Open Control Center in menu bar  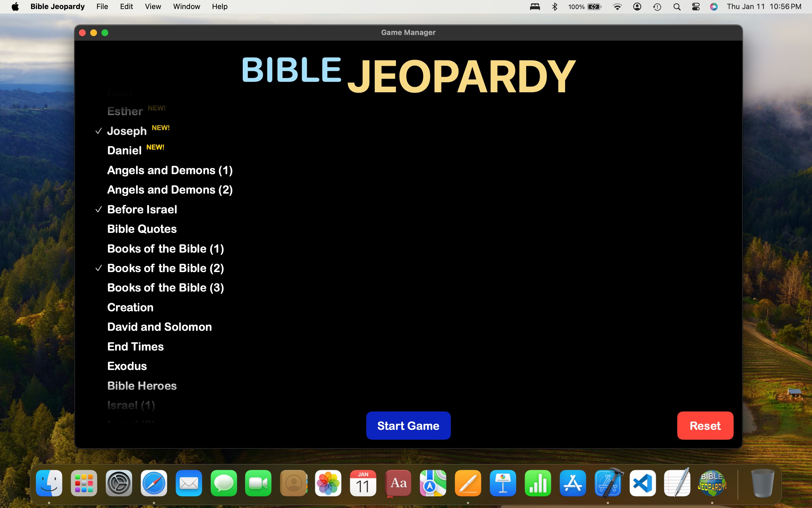coord(696,7)
